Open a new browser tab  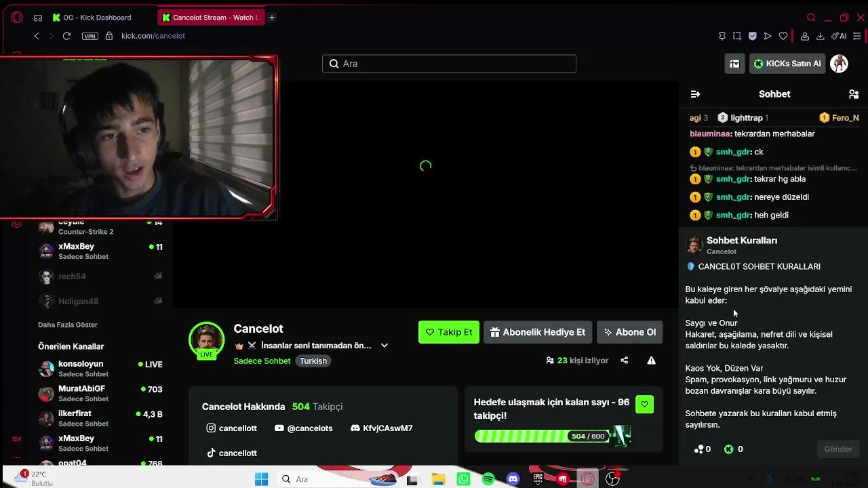coord(272,18)
